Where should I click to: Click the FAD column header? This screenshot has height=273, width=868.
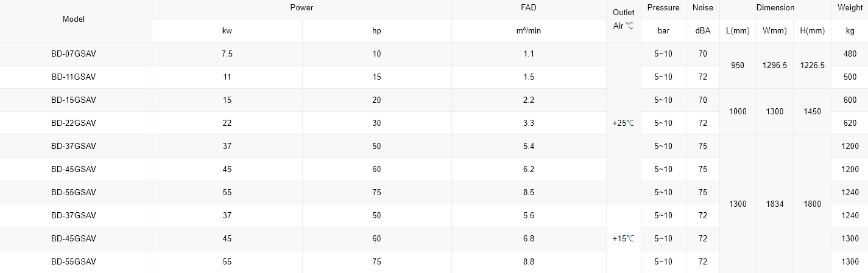pos(528,8)
